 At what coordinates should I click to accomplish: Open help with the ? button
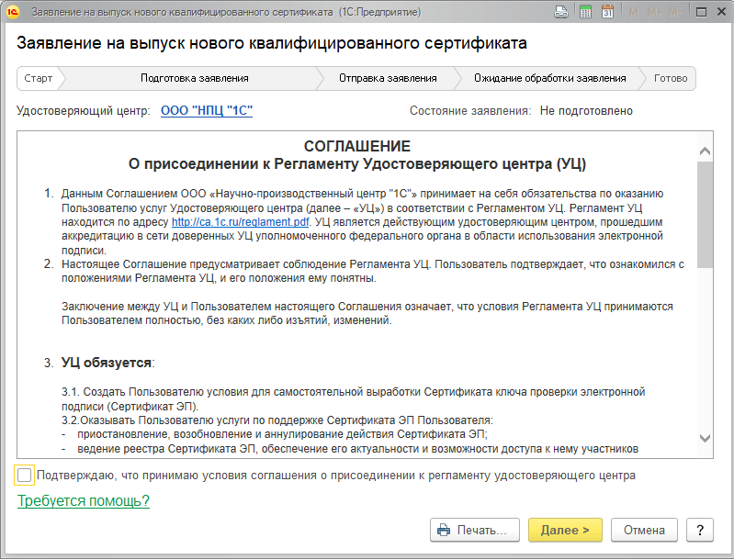tap(700, 530)
